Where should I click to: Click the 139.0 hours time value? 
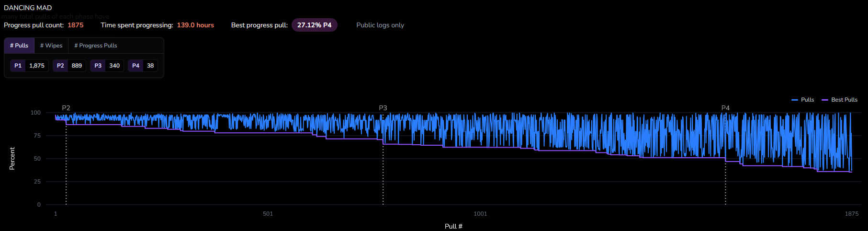point(195,25)
